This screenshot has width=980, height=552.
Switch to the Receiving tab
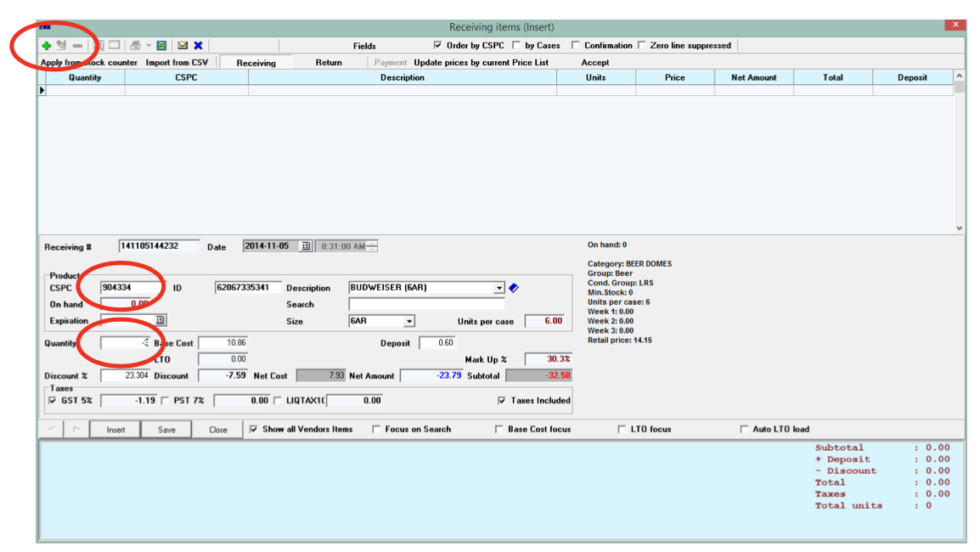[x=256, y=63]
